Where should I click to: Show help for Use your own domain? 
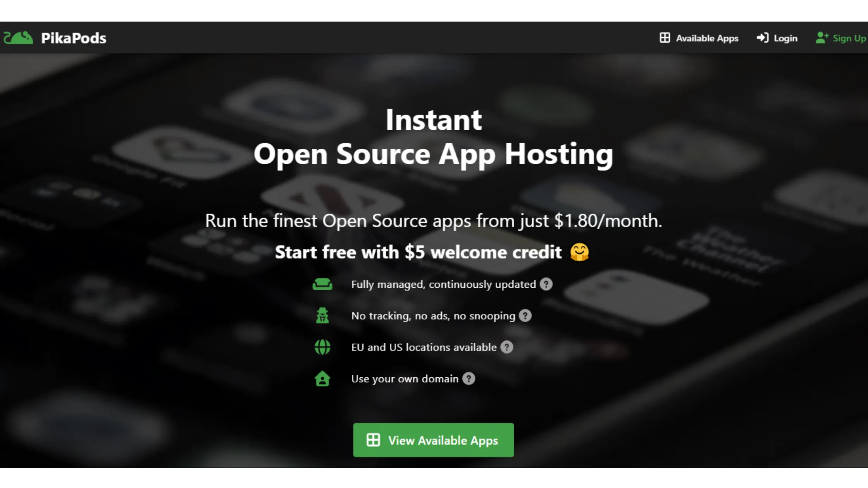(x=468, y=378)
